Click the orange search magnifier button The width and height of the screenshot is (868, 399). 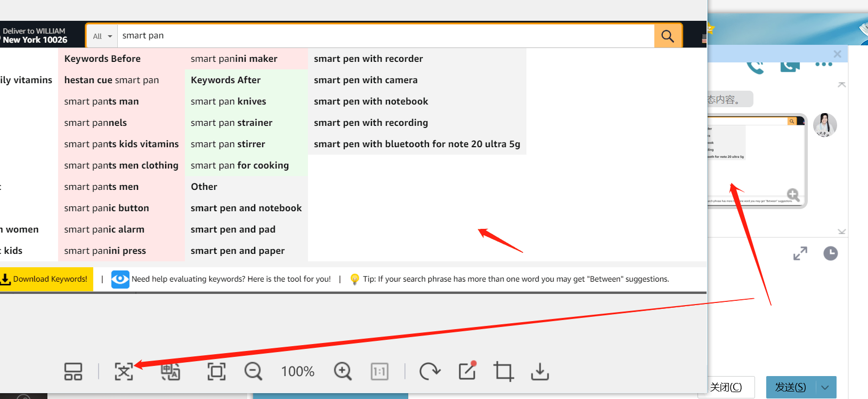[668, 36]
